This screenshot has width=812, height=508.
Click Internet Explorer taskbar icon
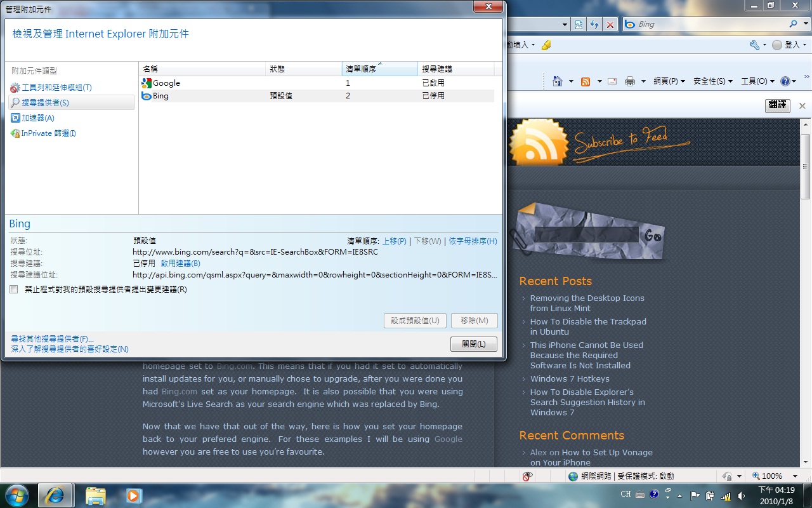55,495
